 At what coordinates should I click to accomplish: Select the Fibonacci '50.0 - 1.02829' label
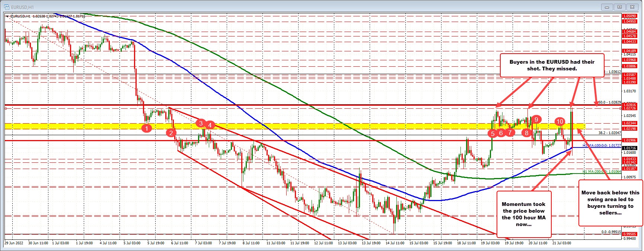pos(609,102)
